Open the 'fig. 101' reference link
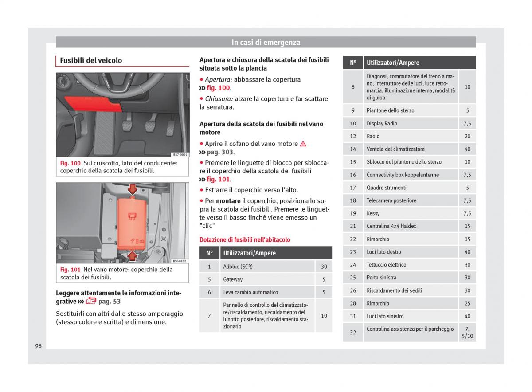Viewport: 532px width, 392px height. pos(219,179)
